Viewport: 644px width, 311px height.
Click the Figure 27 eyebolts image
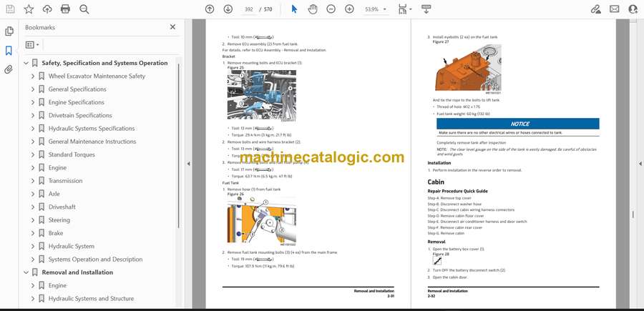[468, 68]
